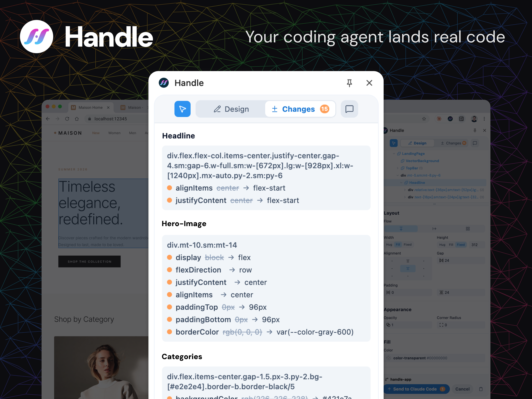The height and width of the screenshot is (399, 532).
Task: Pin the Handle panel
Action: [x=349, y=83]
